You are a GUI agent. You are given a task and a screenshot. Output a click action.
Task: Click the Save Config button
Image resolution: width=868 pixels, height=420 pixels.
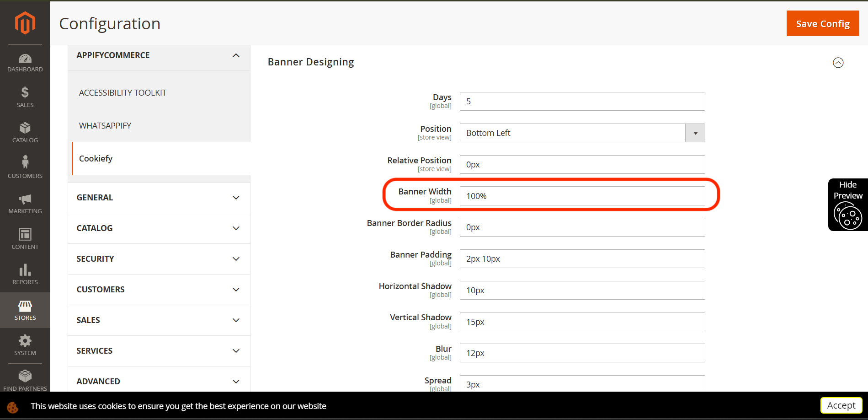click(823, 23)
